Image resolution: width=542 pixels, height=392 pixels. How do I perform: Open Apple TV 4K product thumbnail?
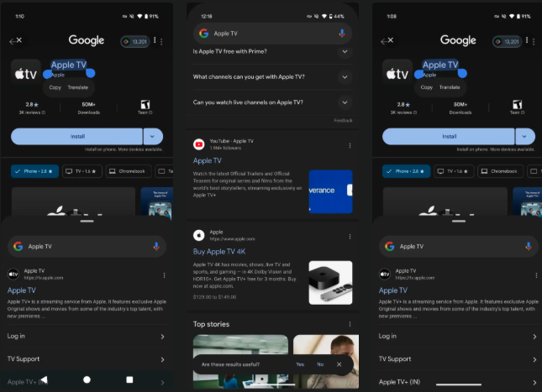point(330,283)
